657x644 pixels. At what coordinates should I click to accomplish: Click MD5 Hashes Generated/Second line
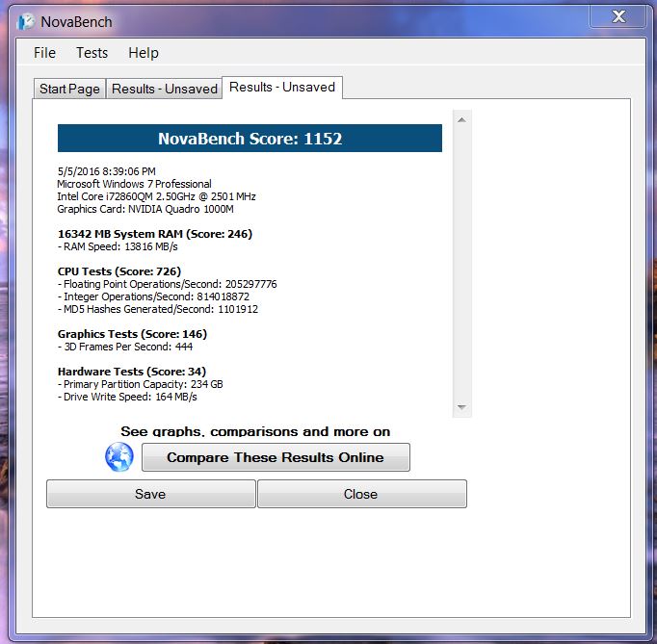(158, 309)
